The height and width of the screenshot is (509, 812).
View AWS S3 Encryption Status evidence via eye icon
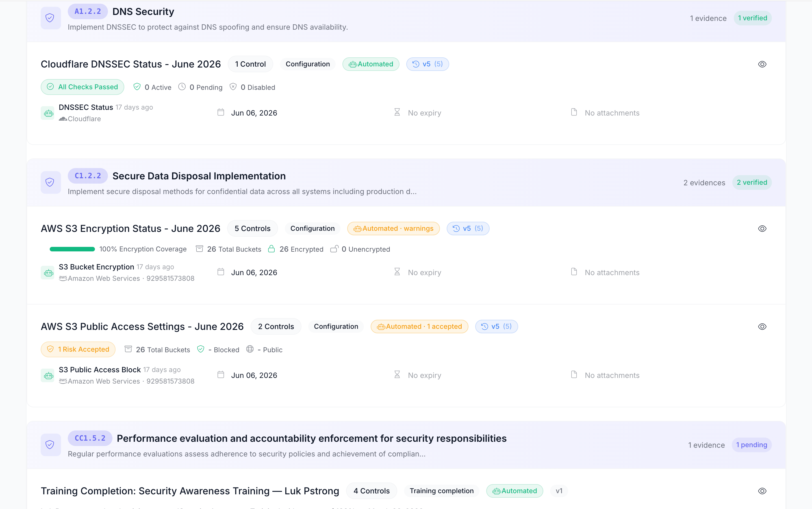762,229
